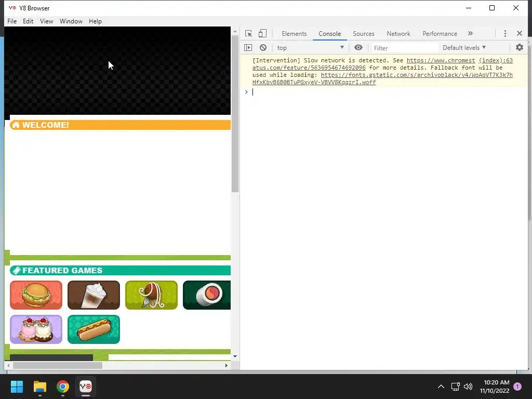The width and height of the screenshot is (532, 399).
Task: Focus the console Filter field
Action: 404,48
